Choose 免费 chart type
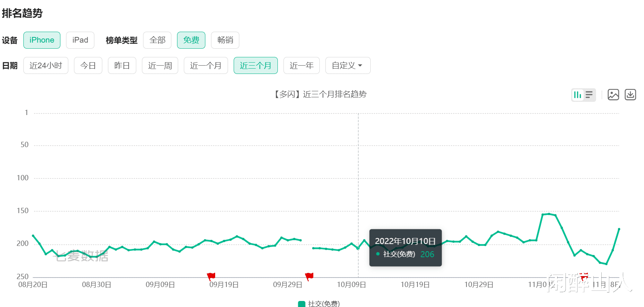644x307 pixels. click(x=191, y=40)
